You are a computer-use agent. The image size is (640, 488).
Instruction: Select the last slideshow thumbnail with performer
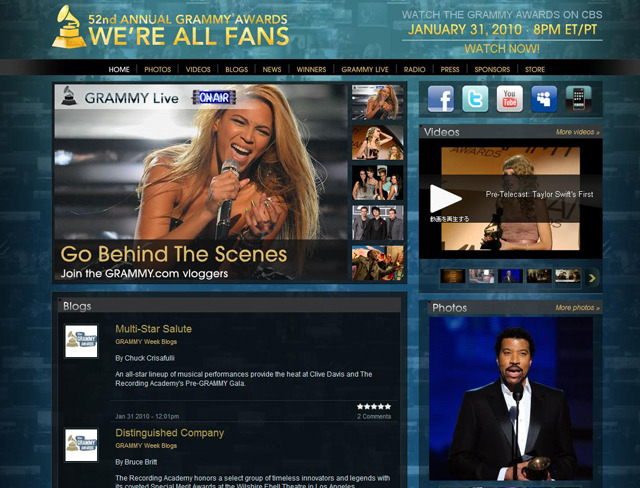(x=378, y=263)
